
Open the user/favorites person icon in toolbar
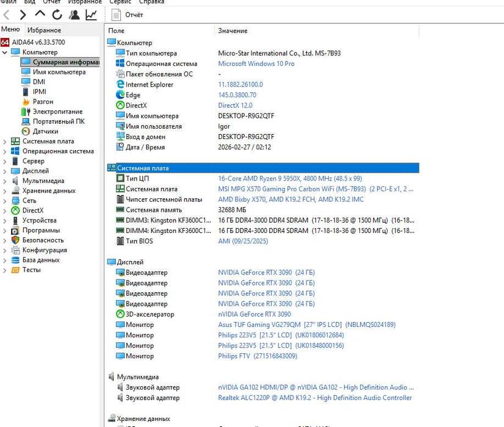click(x=74, y=15)
